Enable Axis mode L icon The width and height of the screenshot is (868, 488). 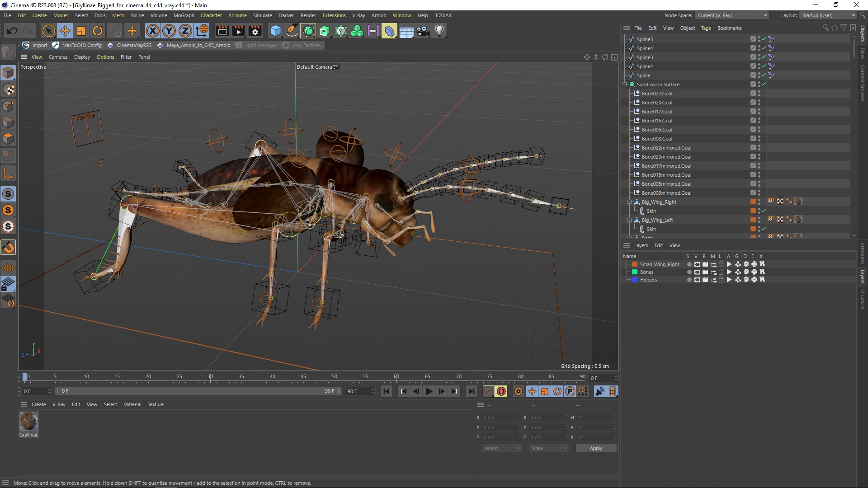coord(8,173)
